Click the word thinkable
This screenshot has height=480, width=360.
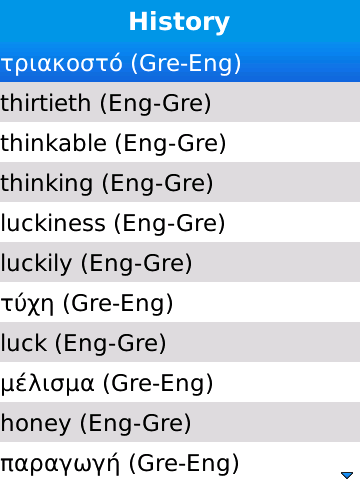(54, 143)
